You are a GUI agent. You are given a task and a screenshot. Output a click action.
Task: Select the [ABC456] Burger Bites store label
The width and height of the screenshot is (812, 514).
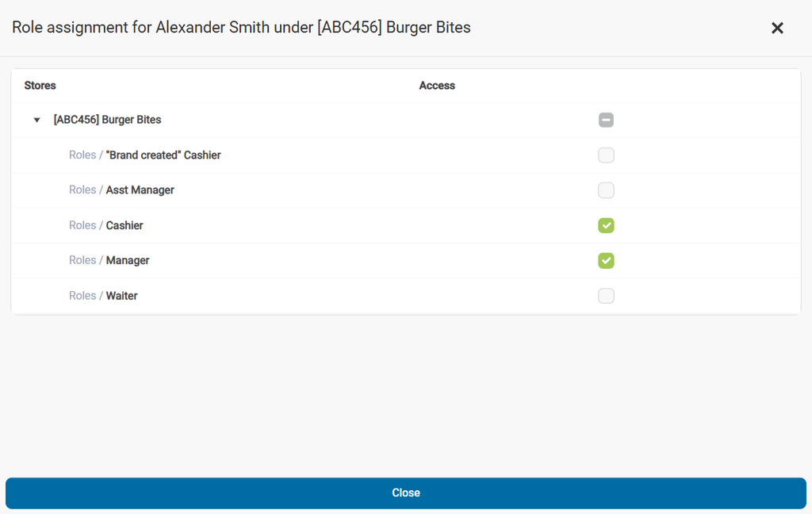click(x=107, y=120)
